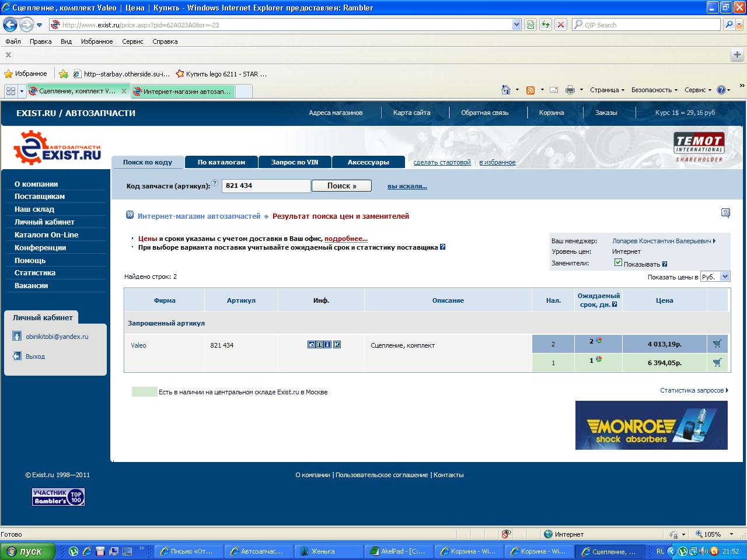This screenshot has height=560, width=747.
Task: Open the print options dropdown arrow
Action: coord(582,90)
